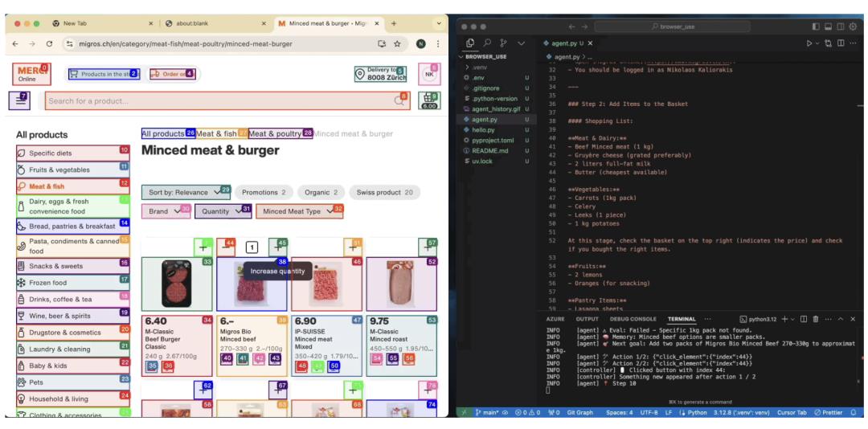Select Order online mode
868x429 pixels.
pyautogui.click(x=172, y=74)
